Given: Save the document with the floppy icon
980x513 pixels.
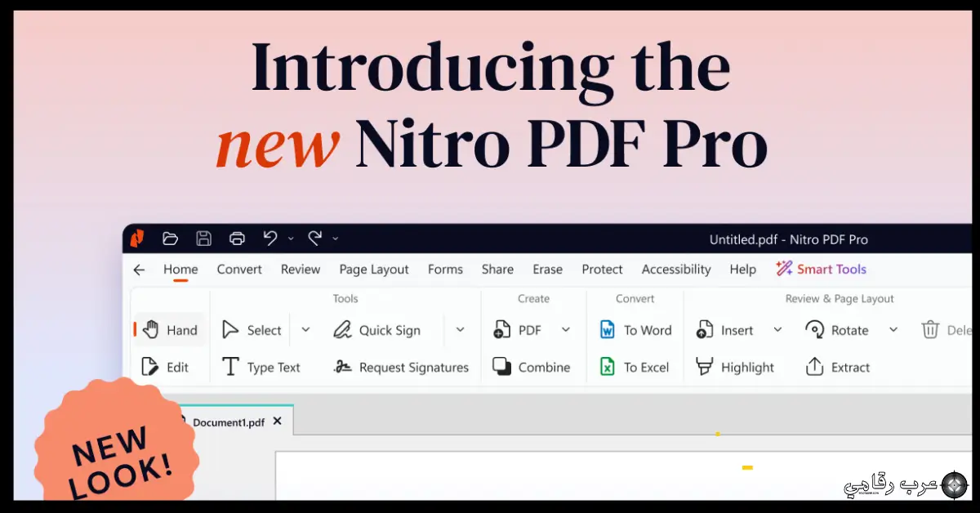Looking at the screenshot, I should (203, 239).
